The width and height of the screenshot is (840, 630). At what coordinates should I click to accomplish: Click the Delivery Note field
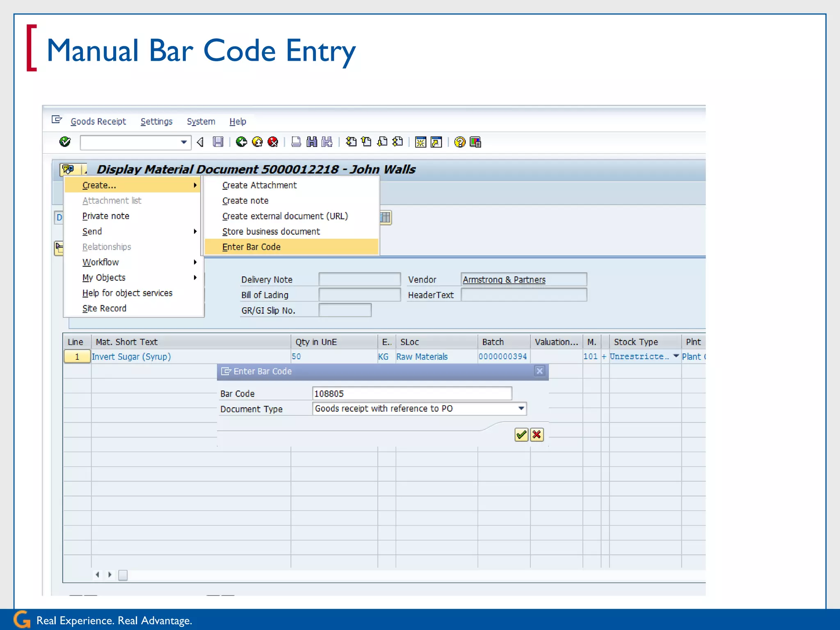tap(359, 279)
